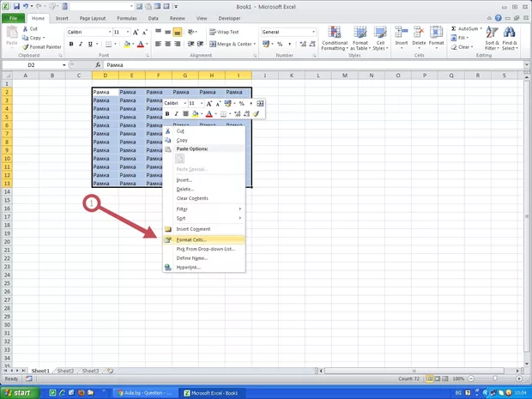Expand General number format dropdown
The width and height of the screenshot is (532, 399).
[x=312, y=32]
